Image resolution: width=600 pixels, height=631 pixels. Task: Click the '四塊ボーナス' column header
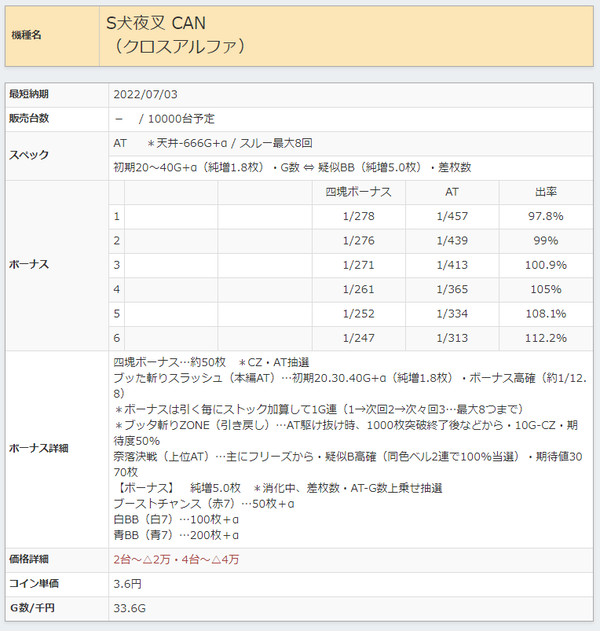pyautogui.click(x=359, y=192)
